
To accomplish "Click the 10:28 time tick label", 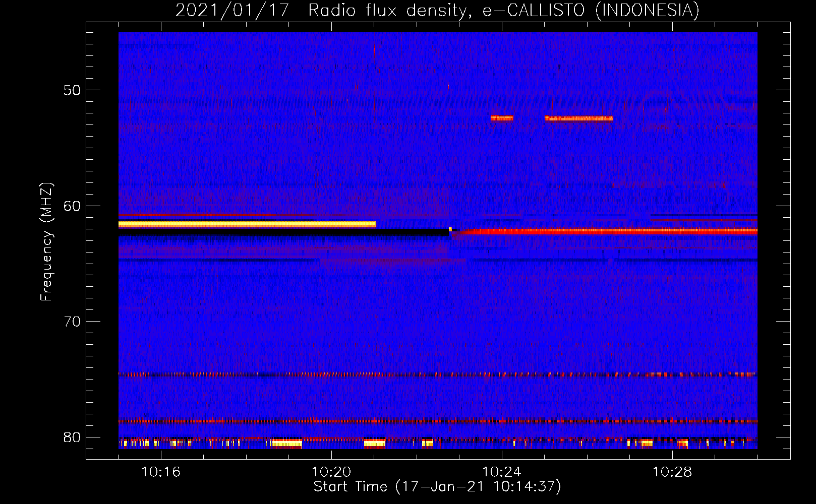I will coord(672,472).
